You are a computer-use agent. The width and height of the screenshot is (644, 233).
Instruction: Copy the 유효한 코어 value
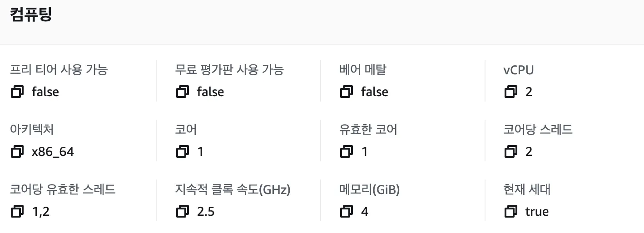coord(347,152)
